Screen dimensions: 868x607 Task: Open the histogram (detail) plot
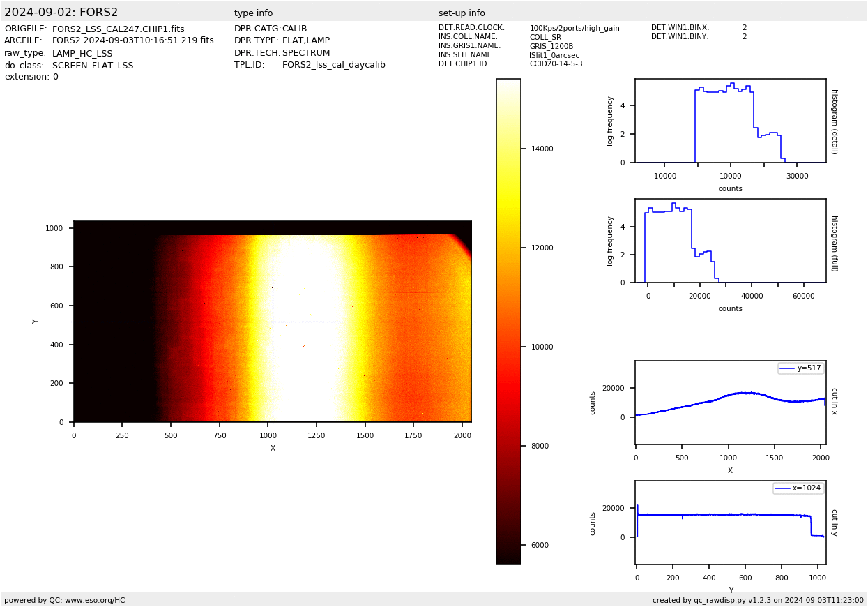[730, 121]
